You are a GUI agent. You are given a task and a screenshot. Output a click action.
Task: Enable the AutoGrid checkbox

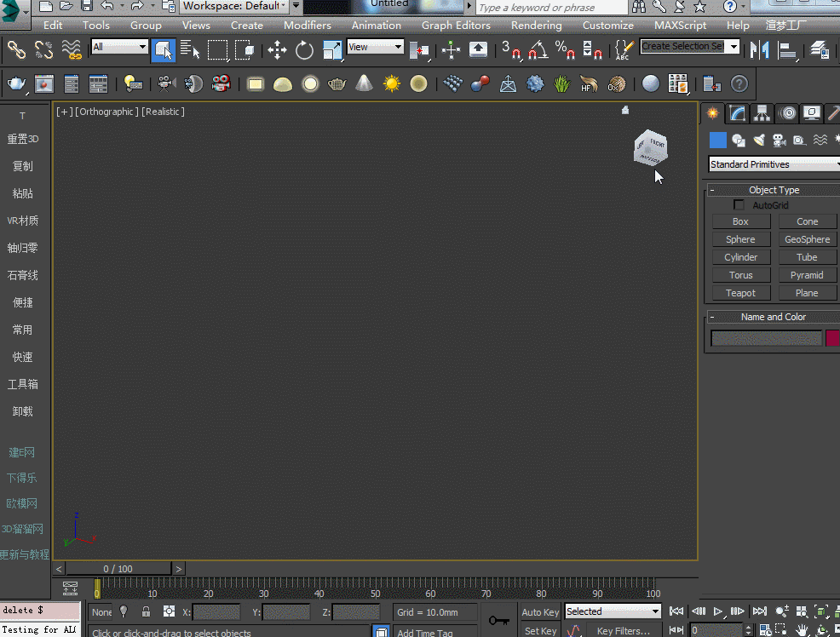click(x=739, y=205)
